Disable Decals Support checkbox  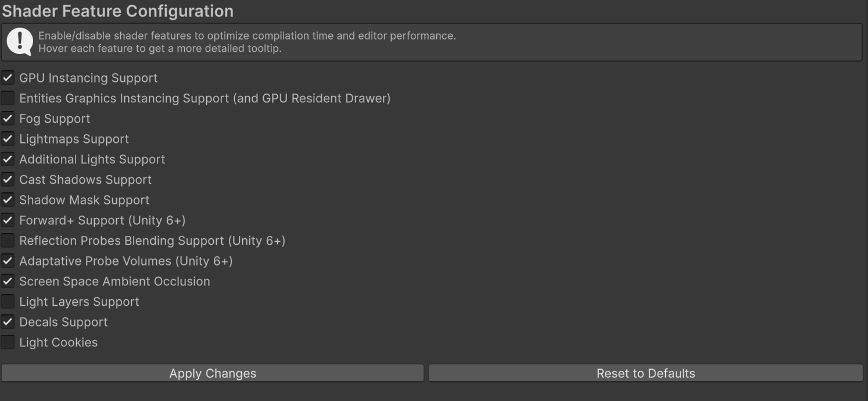[x=8, y=322]
